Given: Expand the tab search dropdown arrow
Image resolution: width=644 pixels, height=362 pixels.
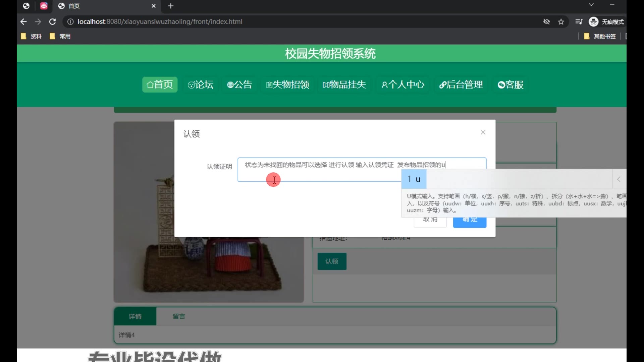Looking at the screenshot, I should coord(591,5).
